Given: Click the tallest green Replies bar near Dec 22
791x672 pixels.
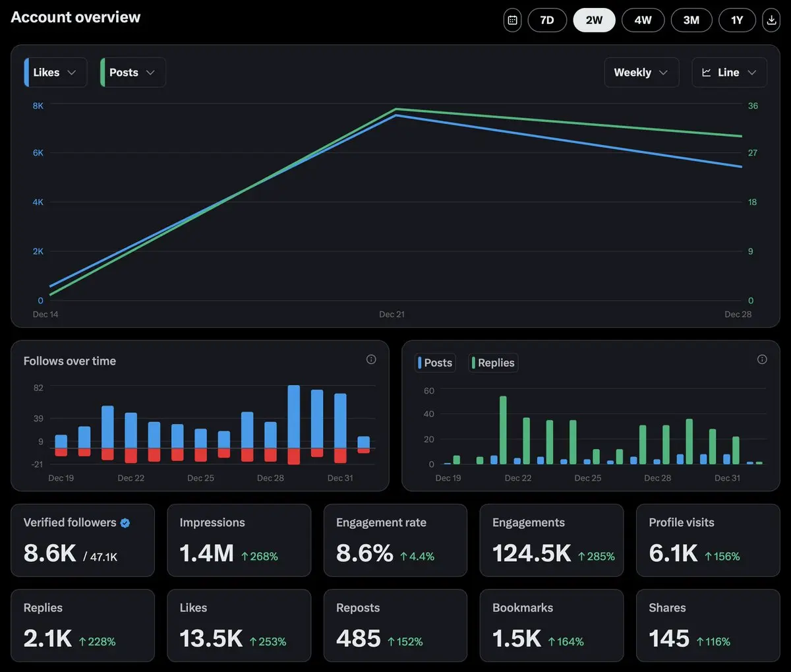Looking at the screenshot, I should (503, 430).
